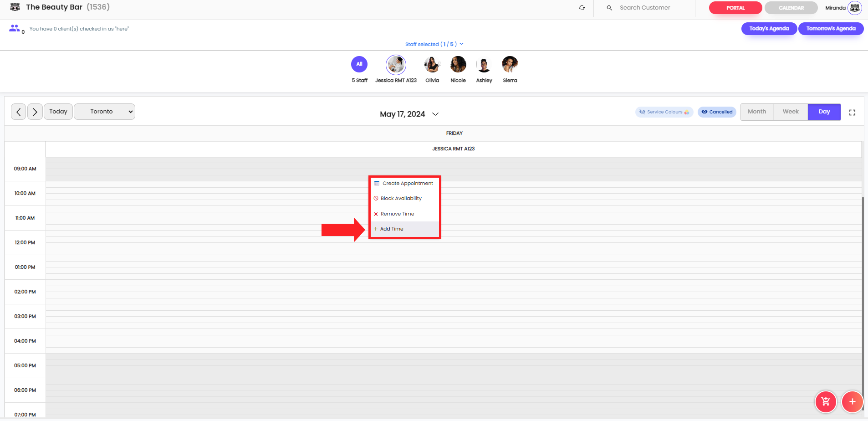Switch to Week view tab

coord(790,112)
